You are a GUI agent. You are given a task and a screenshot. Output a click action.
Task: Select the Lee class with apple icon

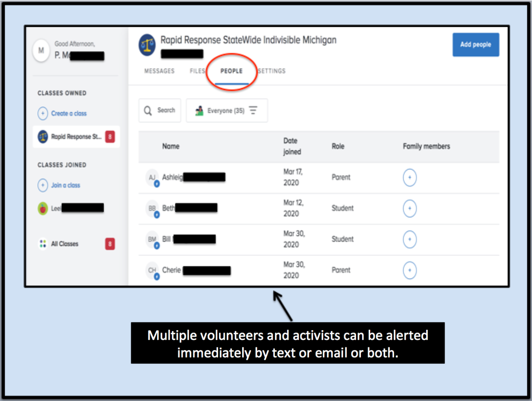tap(71, 208)
